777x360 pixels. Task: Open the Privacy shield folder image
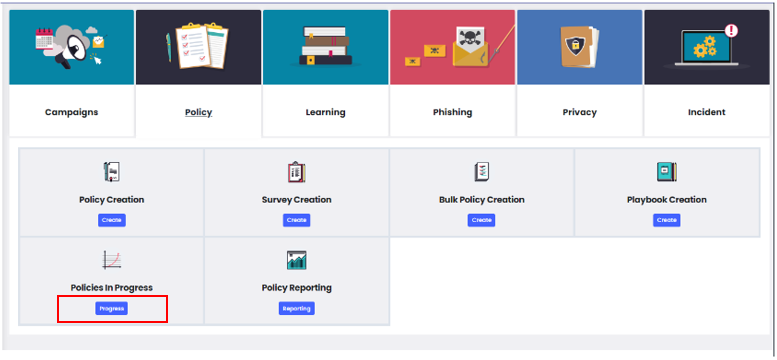point(579,47)
